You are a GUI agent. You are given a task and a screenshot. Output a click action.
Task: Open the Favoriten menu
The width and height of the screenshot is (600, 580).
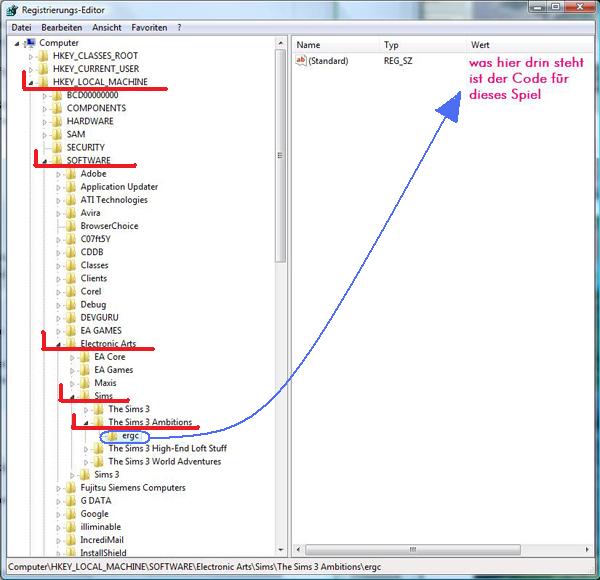pos(148,27)
